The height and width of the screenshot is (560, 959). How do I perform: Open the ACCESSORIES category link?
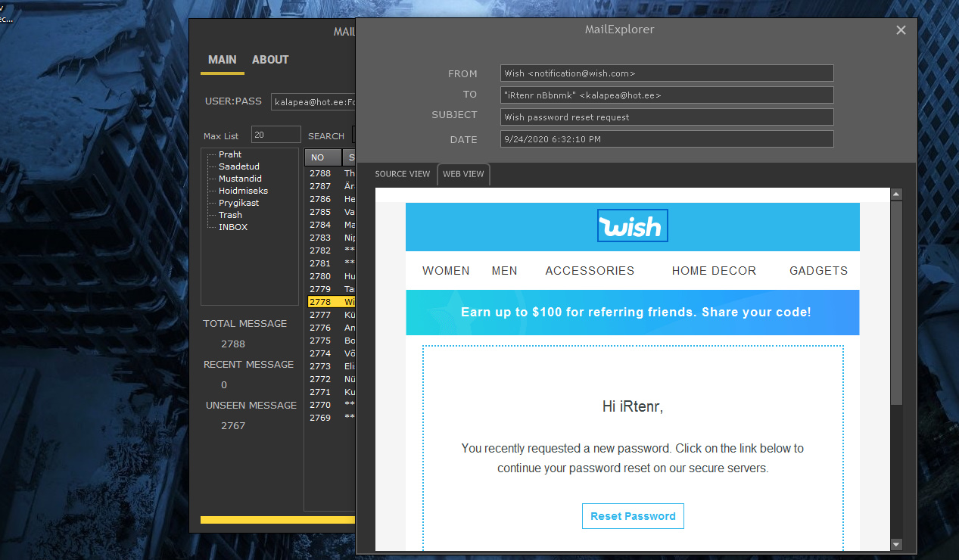click(x=590, y=271)
